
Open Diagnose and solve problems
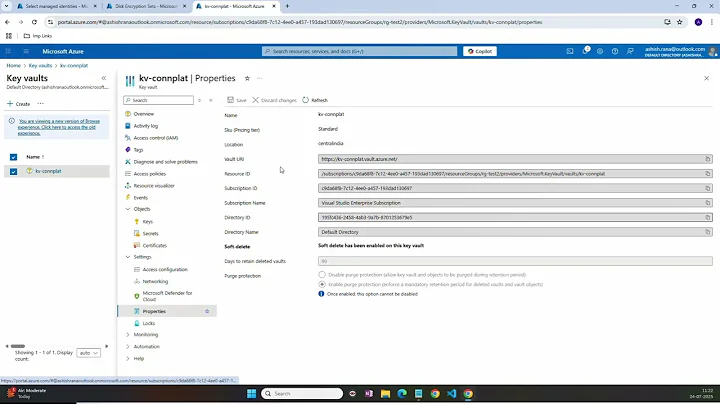click(x=165, y=162)
